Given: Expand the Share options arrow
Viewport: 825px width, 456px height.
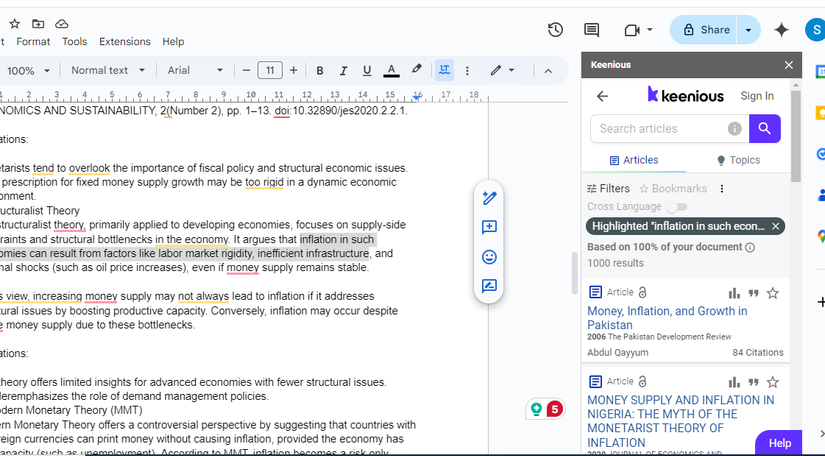Looking at the screenshot, I should 748,30.
